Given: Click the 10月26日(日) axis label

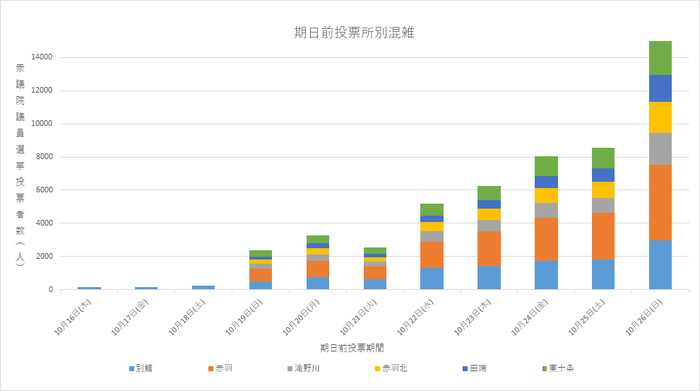Looking at the screenshot, I should [644, 317].
